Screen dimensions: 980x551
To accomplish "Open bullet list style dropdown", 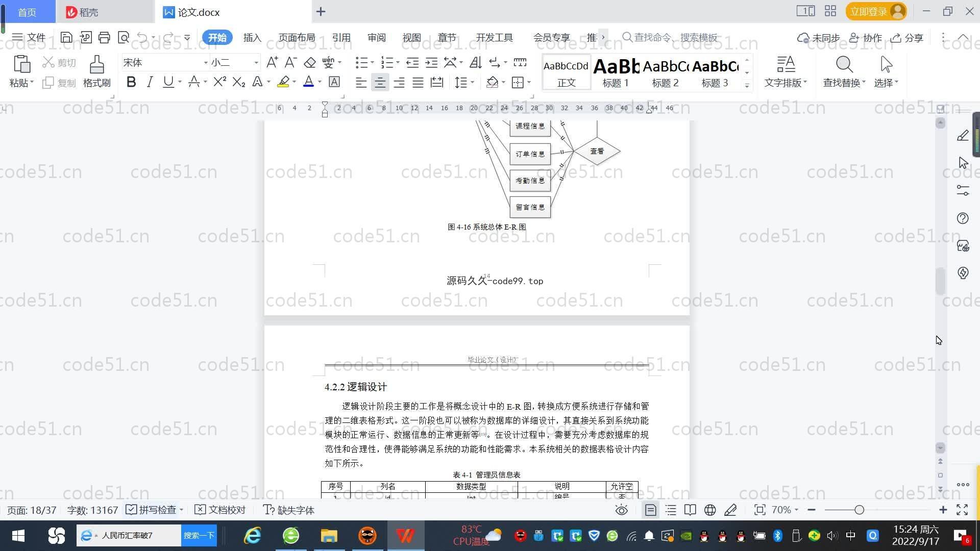I will pyautogui.click(x=372, y=63).
